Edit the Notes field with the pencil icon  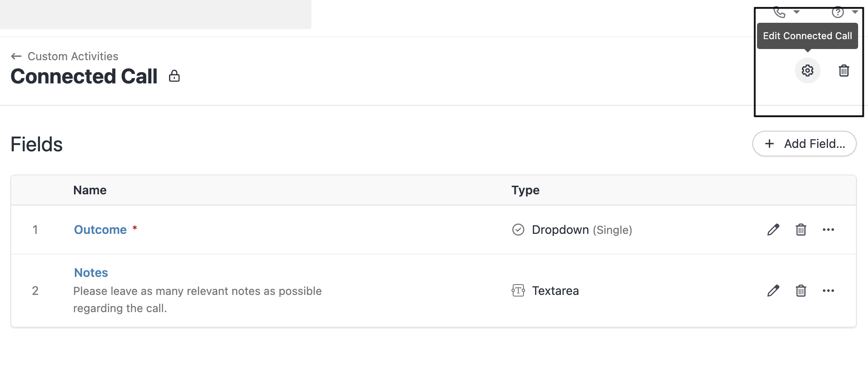773,291
